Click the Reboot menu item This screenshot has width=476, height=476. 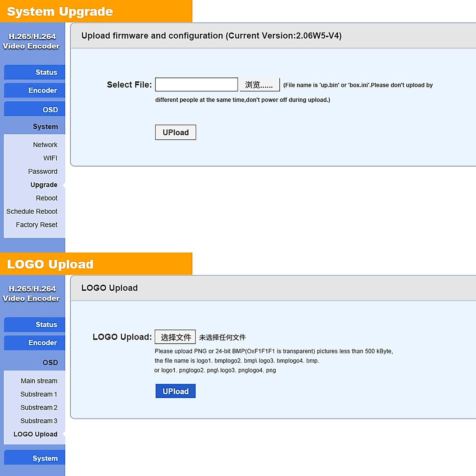tap(46, 198)
